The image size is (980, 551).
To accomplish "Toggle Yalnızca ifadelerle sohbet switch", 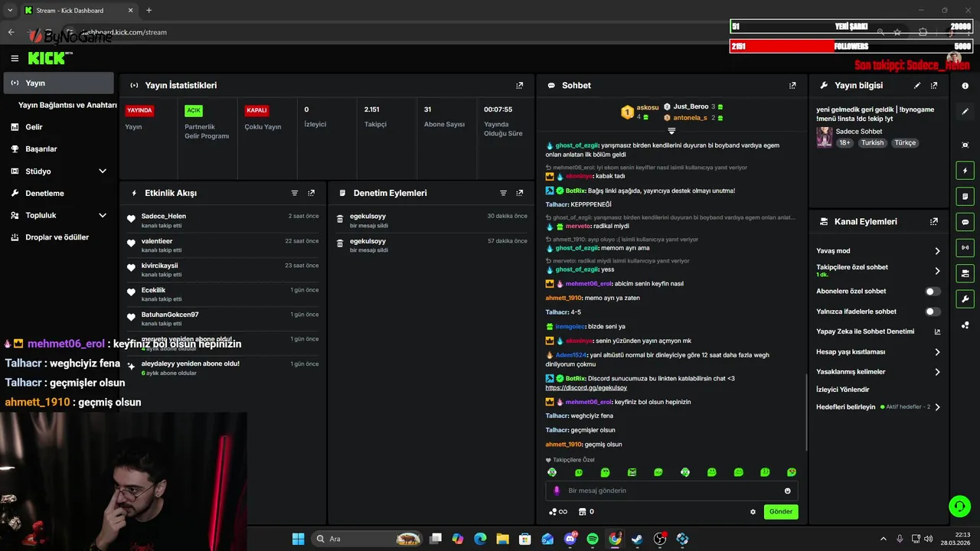I will [933, 311].
